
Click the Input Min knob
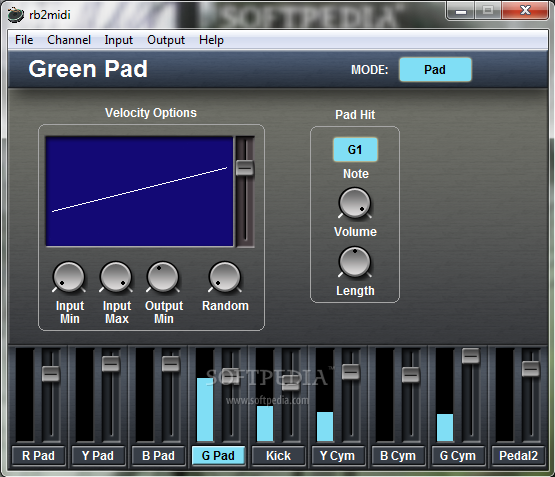69,277
